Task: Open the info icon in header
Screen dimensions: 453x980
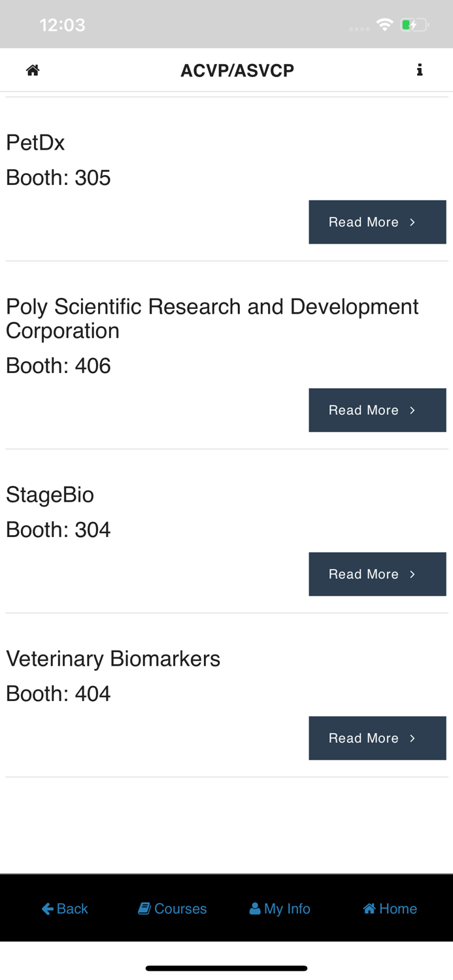Action: pos(420,70)
